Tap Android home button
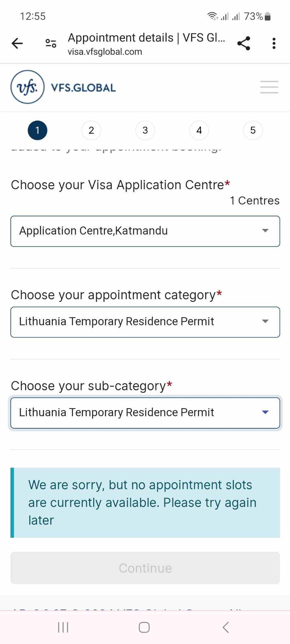Image resolution: width=290 pixels, height=644 pixels. pyautogui.click(x=144, y=627)
